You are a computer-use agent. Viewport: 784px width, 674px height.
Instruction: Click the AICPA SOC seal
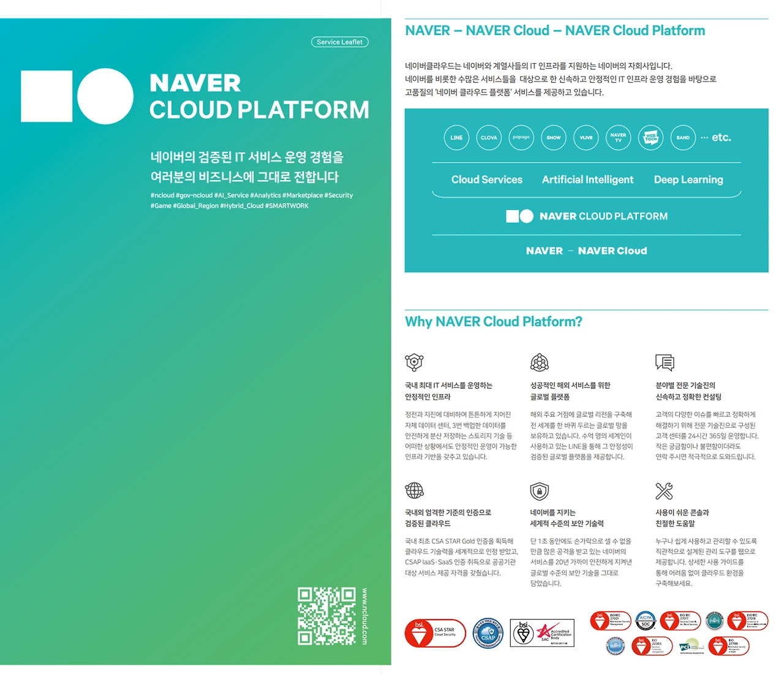coord(646,621)
